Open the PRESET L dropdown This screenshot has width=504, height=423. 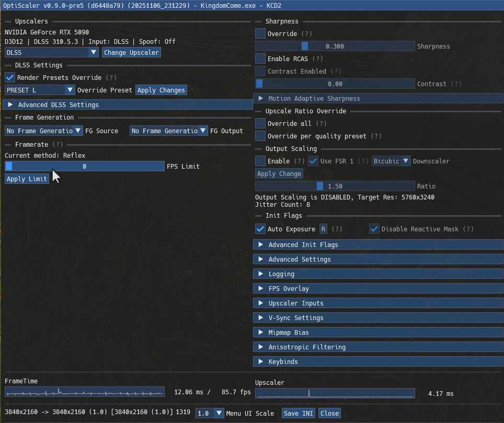[x=40, y=90]
